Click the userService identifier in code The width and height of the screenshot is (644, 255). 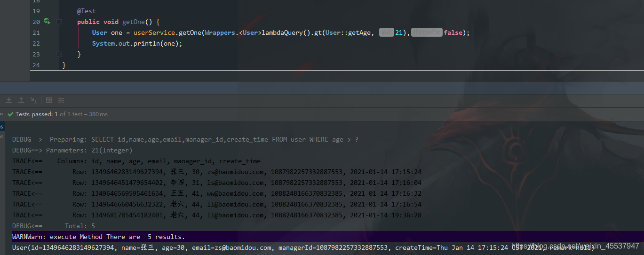(x=149, y=32)
